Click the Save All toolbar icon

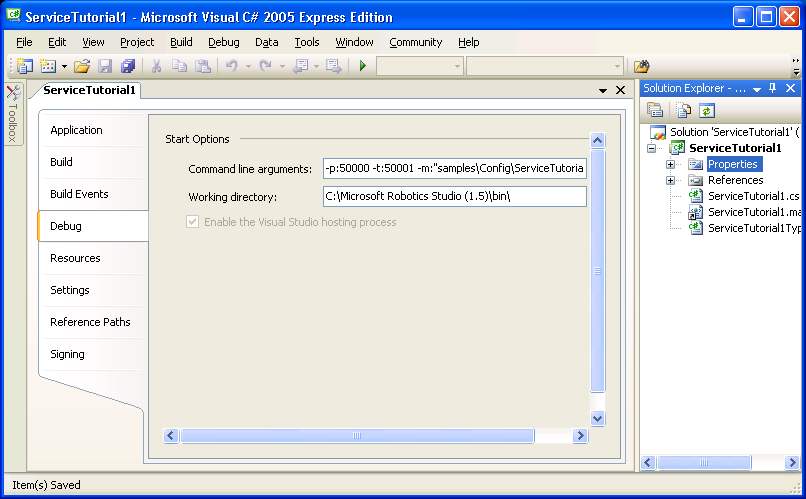[x=127, y=66]
